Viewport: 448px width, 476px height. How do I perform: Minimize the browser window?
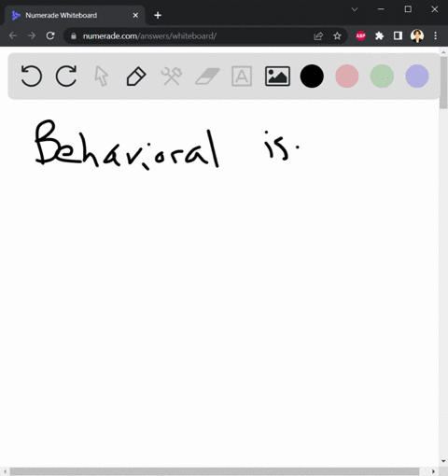[381, 9]
